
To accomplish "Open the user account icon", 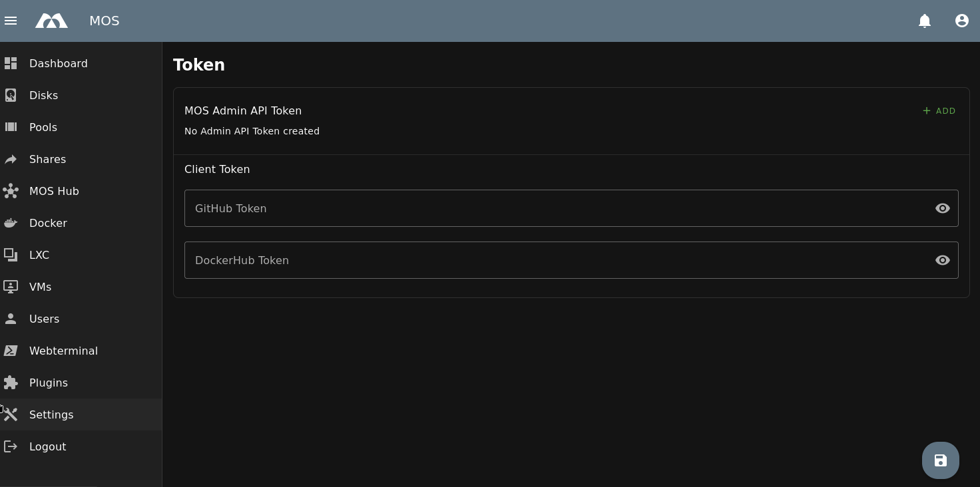I will tap(961, 21).
